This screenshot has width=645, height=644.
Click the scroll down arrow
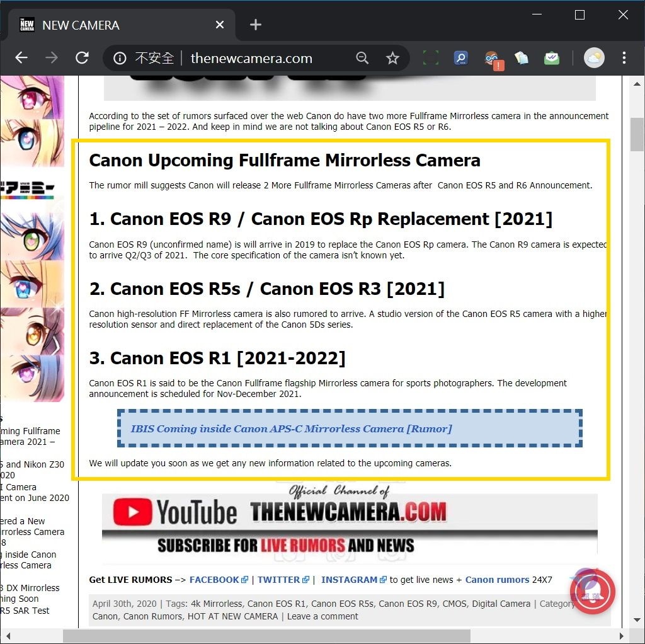(x=637, y=619)
